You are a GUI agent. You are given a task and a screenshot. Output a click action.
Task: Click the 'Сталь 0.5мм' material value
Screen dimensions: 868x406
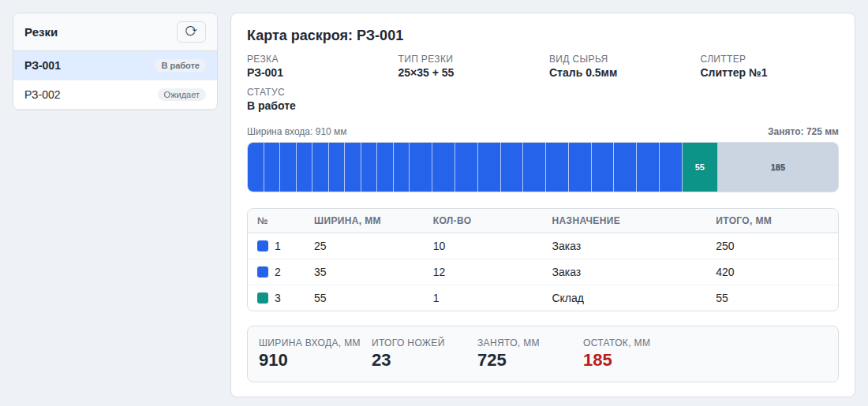click(583, 73)
